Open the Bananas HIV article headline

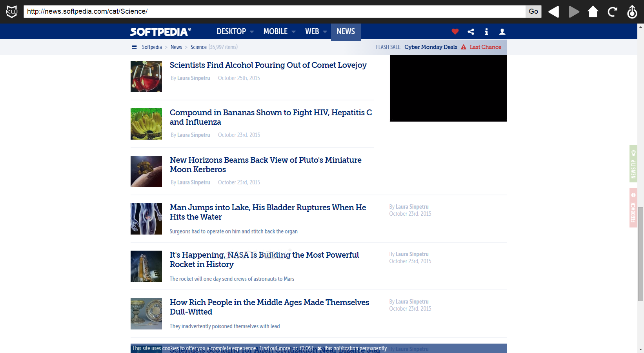click(x=271, y=117)
